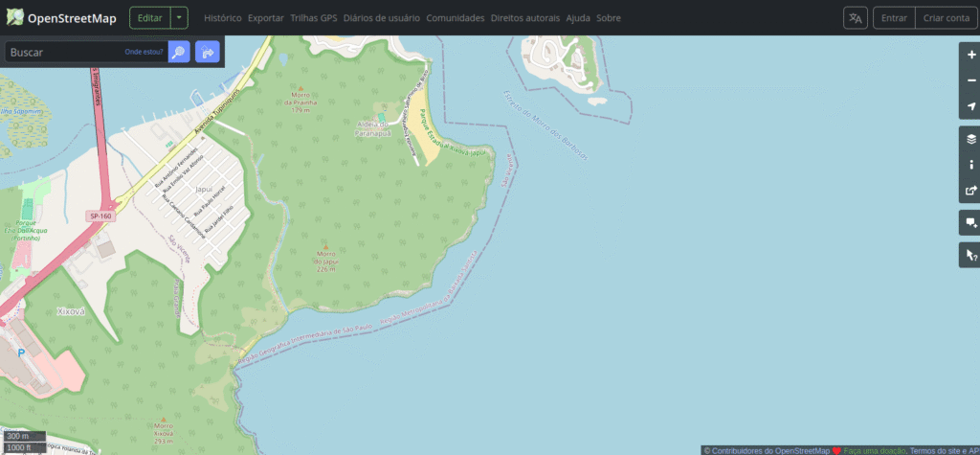980x455 pixels.
Task: Click the Entrar login button
Action: click(x=894, y=18)
